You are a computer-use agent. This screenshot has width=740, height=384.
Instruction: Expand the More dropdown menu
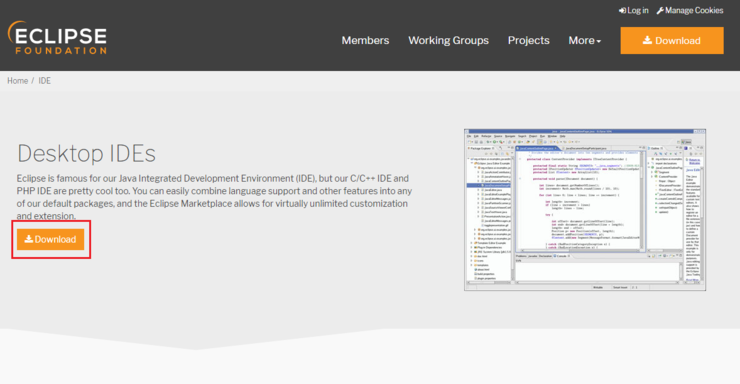point(585,41)
